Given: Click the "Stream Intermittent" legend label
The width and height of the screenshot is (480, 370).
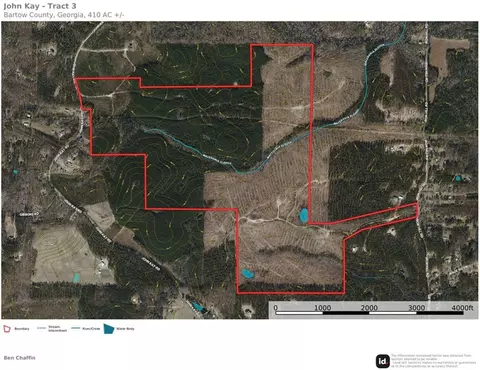Looking at the screenshot, I should click(57, 329).
